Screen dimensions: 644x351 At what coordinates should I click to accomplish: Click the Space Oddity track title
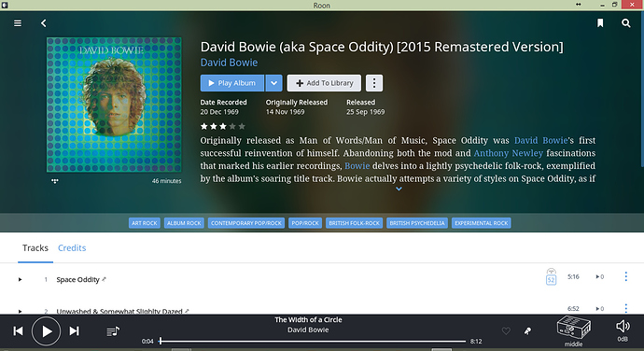point(77,279)
